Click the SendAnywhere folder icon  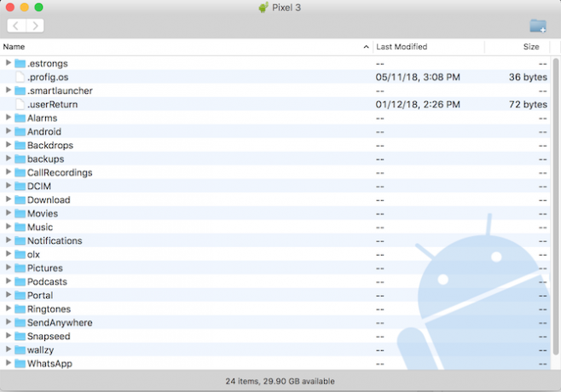(x=20, y=323)
